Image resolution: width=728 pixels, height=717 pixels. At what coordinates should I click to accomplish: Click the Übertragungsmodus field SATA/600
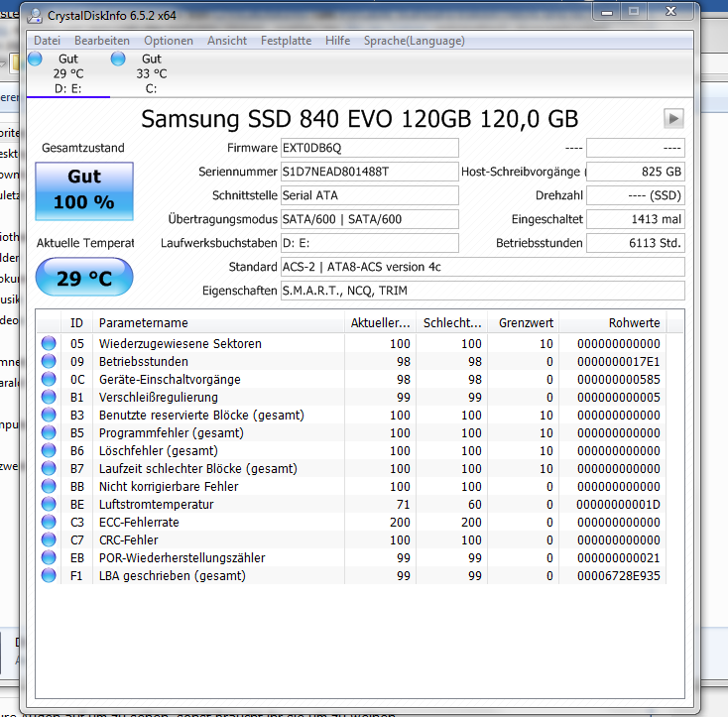(370, 219)
